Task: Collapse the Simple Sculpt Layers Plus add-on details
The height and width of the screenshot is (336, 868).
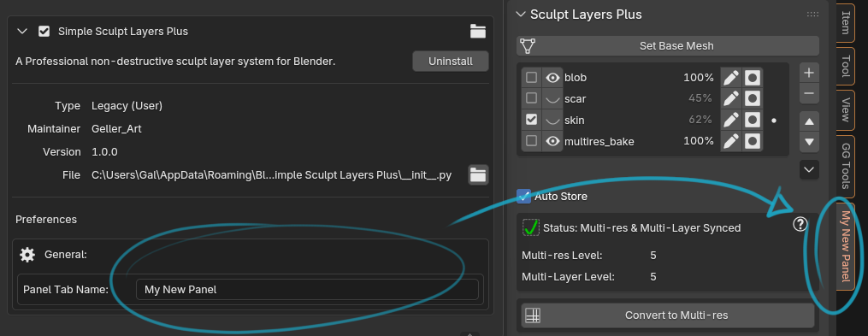Action: click(x=22, y=32)
